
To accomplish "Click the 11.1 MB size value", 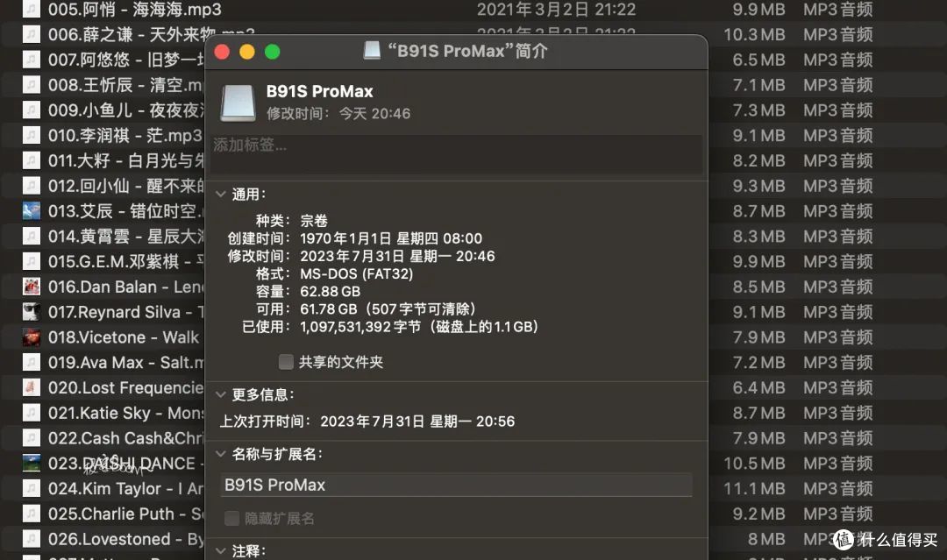I will coord(755,489).
